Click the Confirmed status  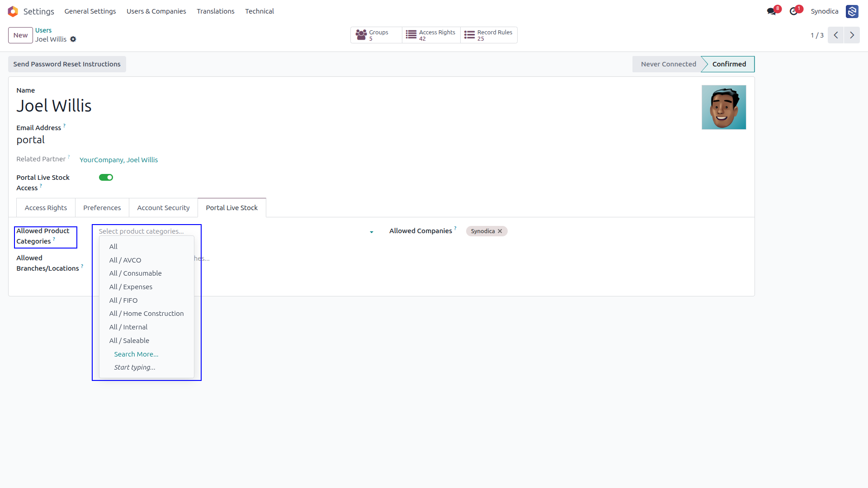(729, 64)
